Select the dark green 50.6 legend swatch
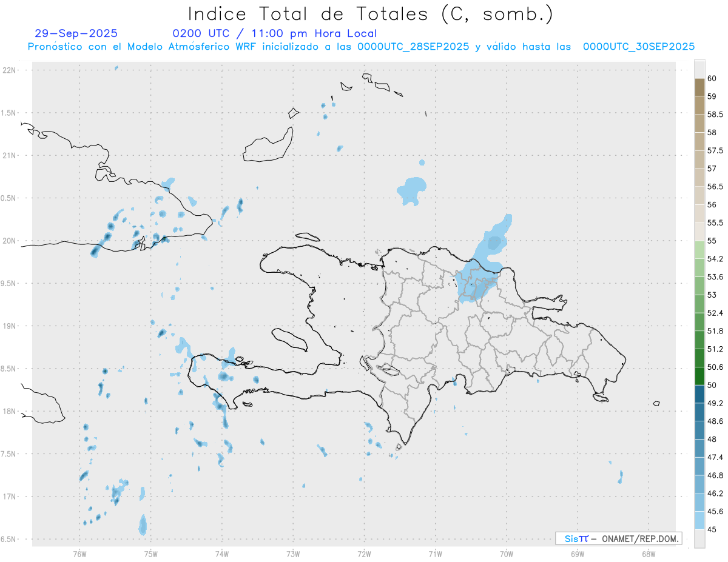 (699, 358)
